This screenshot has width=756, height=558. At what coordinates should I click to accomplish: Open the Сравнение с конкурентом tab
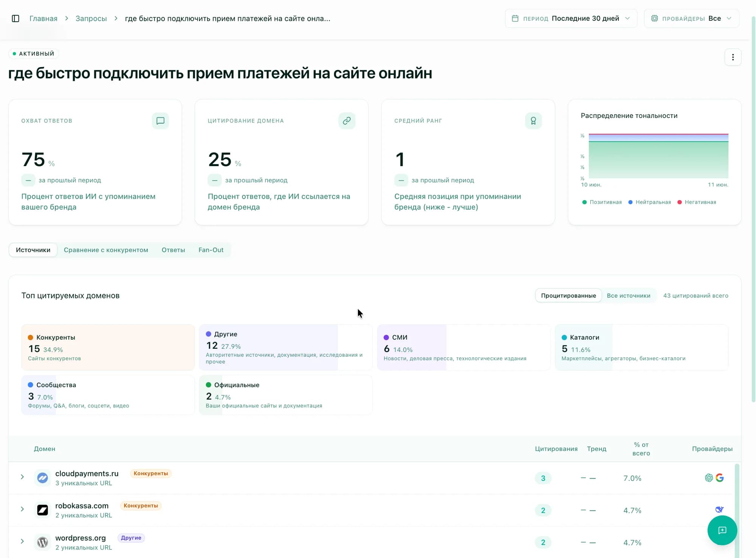tap(106, 250)
